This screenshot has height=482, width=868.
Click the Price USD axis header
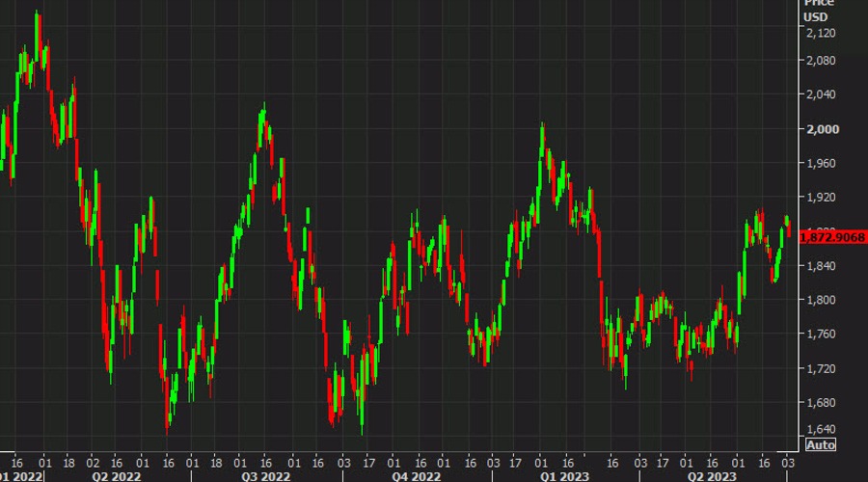[x=821, y=9]
